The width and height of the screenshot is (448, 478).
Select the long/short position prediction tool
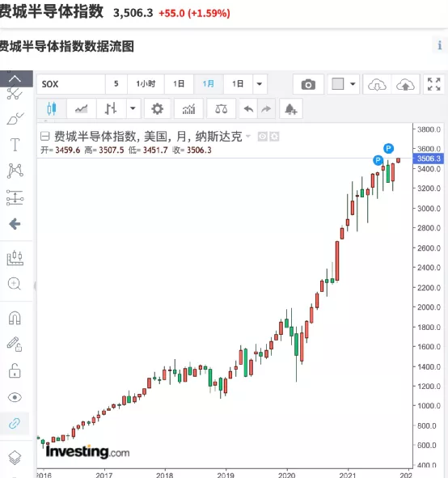point(15,197)
